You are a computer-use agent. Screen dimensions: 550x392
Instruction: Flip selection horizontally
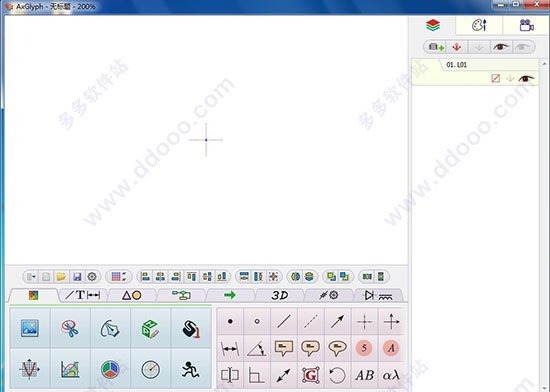tap(295, 277)
